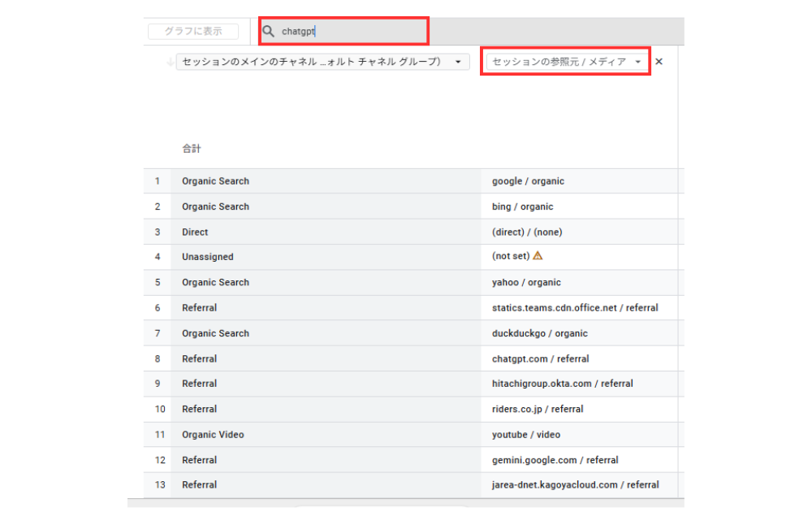The image size is (812, 508).
Task: Click the google / organic source cell
Action: [x=528, y=181]
